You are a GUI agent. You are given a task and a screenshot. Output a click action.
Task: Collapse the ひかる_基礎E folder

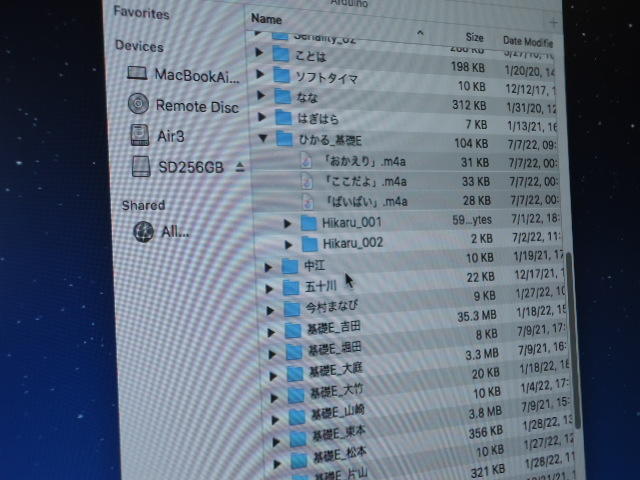point(264,138)
